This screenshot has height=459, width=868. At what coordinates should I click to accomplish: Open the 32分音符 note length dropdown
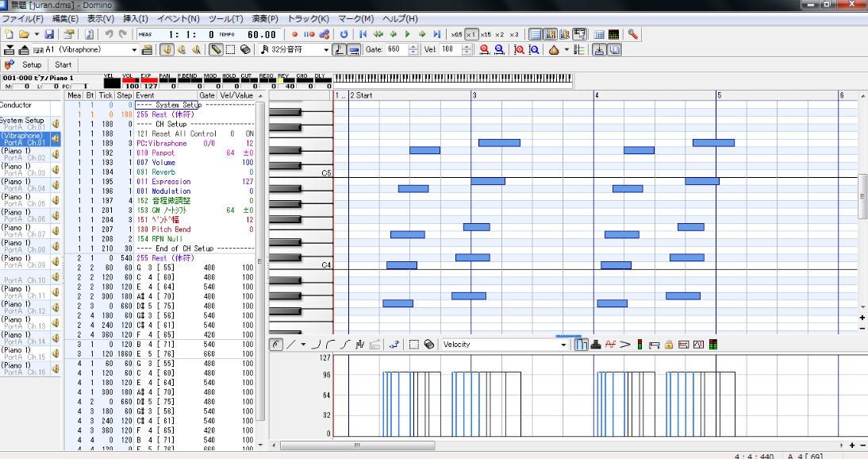[x=326, y=49]
